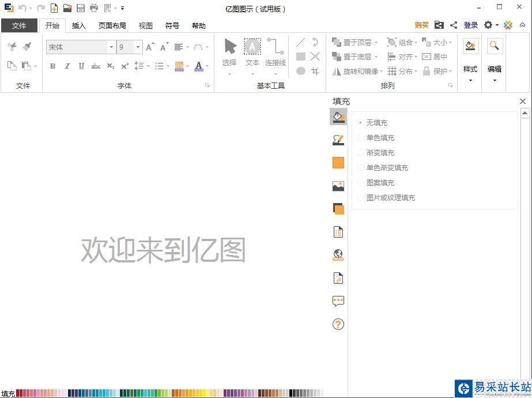The height and width of the screenshot is (398, 532).
Task: Choose the 连接线 connector tool
Action: [275, 52]
